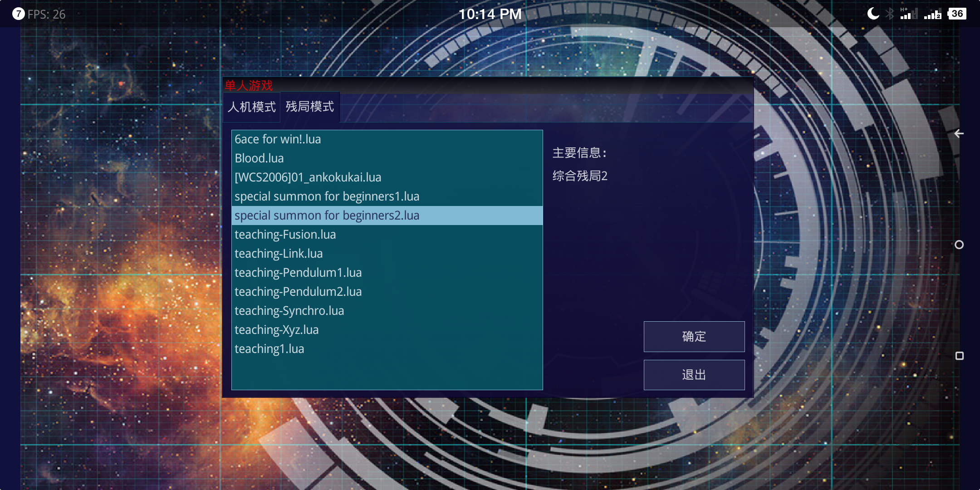
Task: Tap the H+ mobile signal icon
Action: [908, 14]
